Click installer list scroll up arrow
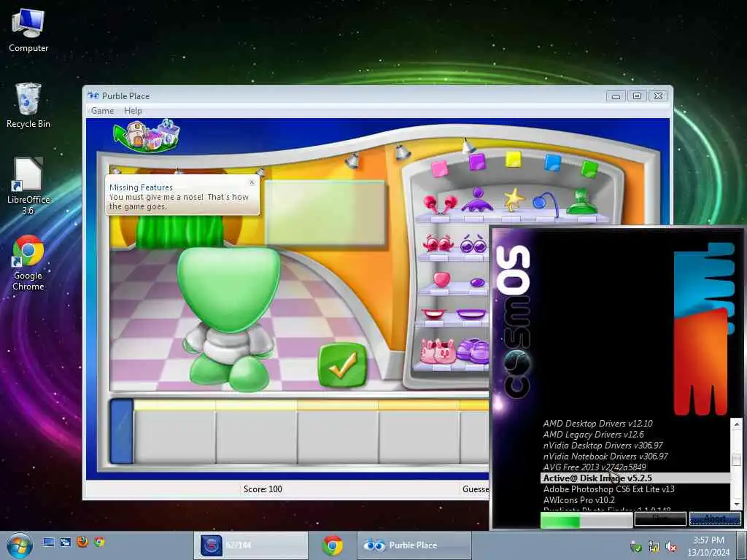747x560 pixels. [x=737, y=424]
